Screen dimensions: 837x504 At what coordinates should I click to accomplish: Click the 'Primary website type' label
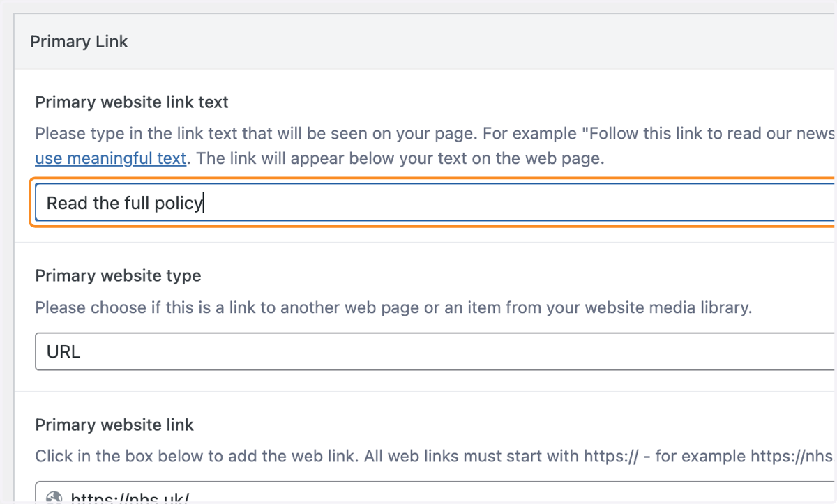pyautogui.click(x=118, y=275)
